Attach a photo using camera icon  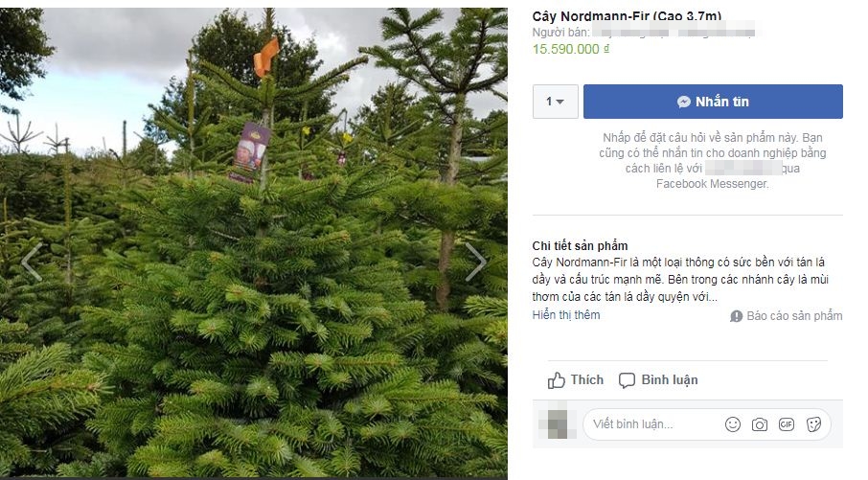[760, 424]
